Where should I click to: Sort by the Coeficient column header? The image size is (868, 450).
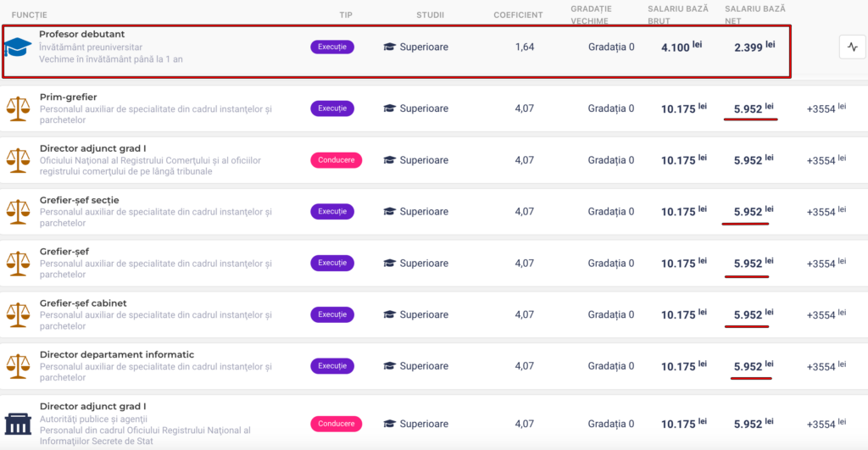518,15
